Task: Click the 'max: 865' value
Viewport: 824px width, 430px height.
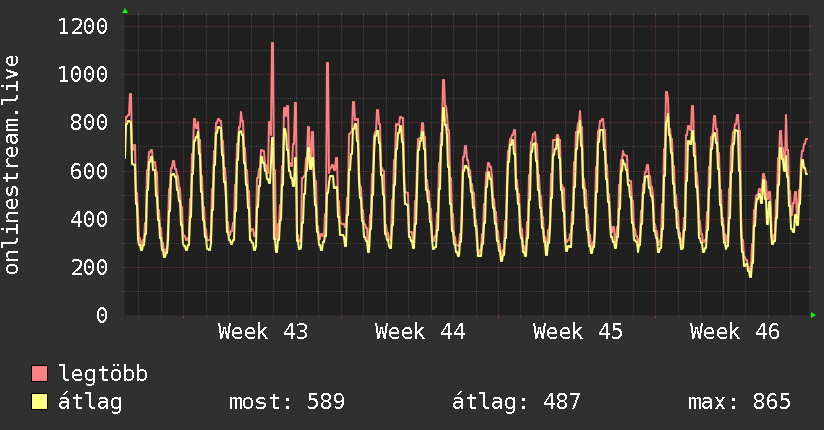Action: pos(739,402)
